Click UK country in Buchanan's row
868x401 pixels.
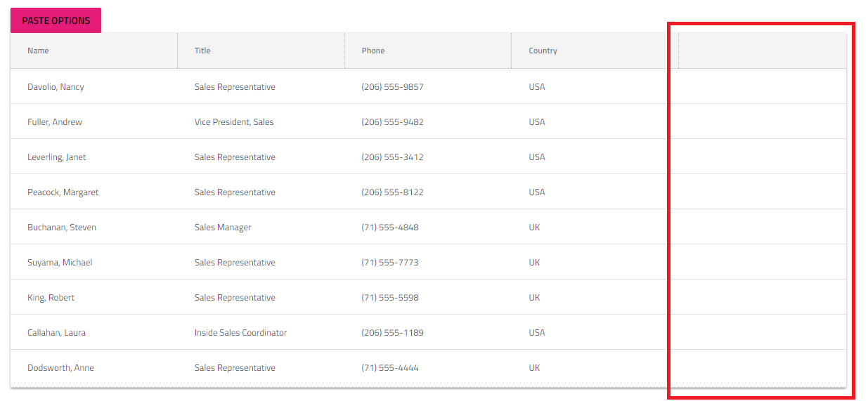pos(535,228)
